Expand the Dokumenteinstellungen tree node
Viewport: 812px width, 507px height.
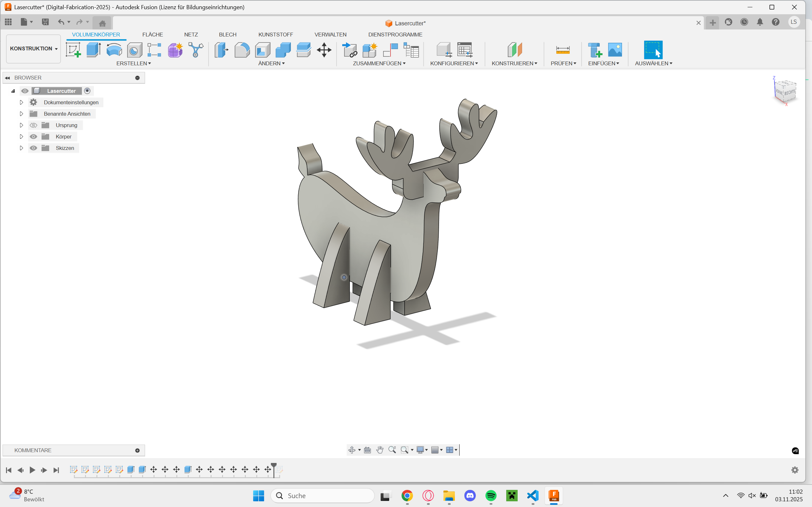click(21, 102)
